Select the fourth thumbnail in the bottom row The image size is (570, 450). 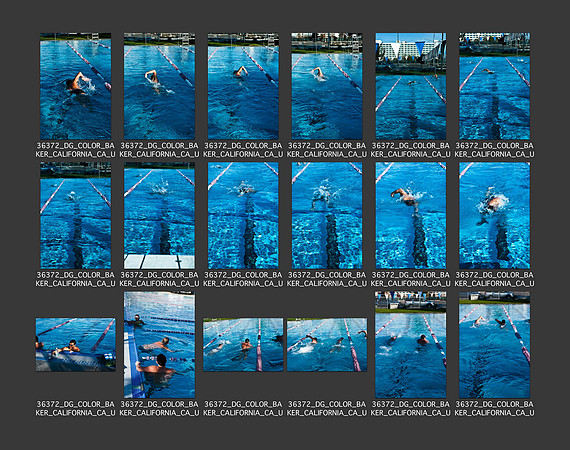coord(327,345)
